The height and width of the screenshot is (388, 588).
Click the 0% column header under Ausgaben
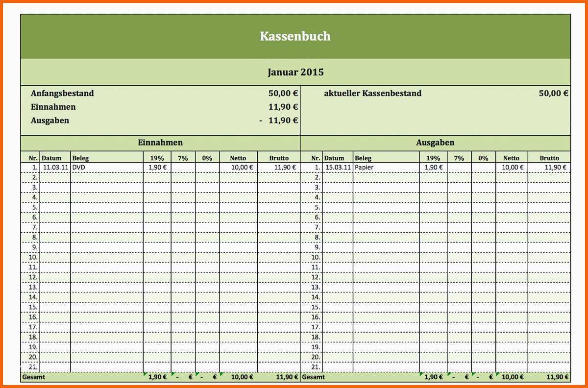tap(484, 158)
